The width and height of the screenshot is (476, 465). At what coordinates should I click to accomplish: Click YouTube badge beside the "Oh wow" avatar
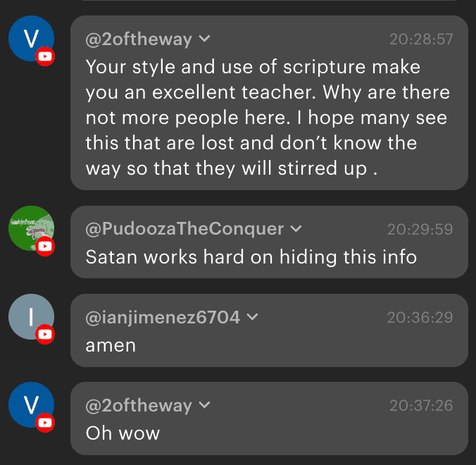point(46,423)
